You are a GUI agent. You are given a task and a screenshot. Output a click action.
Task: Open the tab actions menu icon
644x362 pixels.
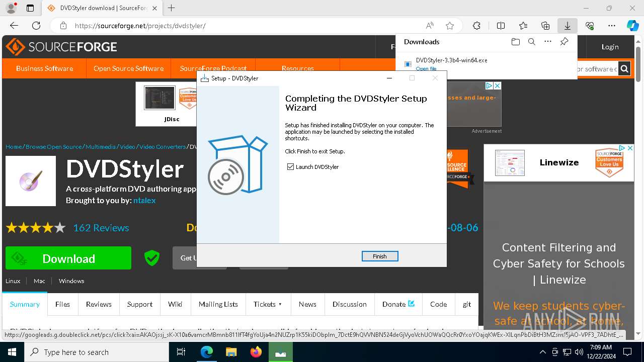tap(30, 8)
